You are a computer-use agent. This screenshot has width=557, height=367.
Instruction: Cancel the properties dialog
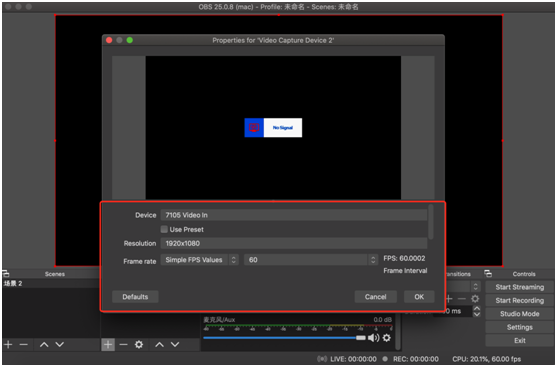[375, 297]
